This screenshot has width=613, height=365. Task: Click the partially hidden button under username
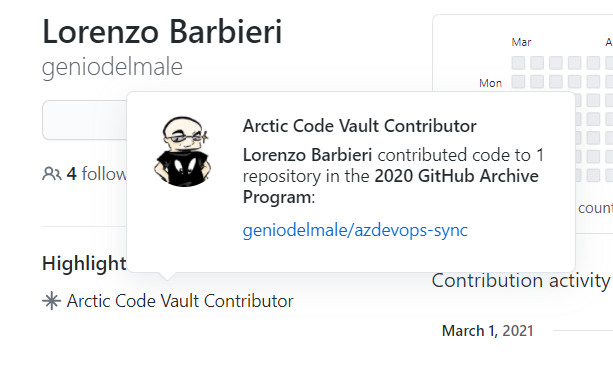[x=84, y=120]
